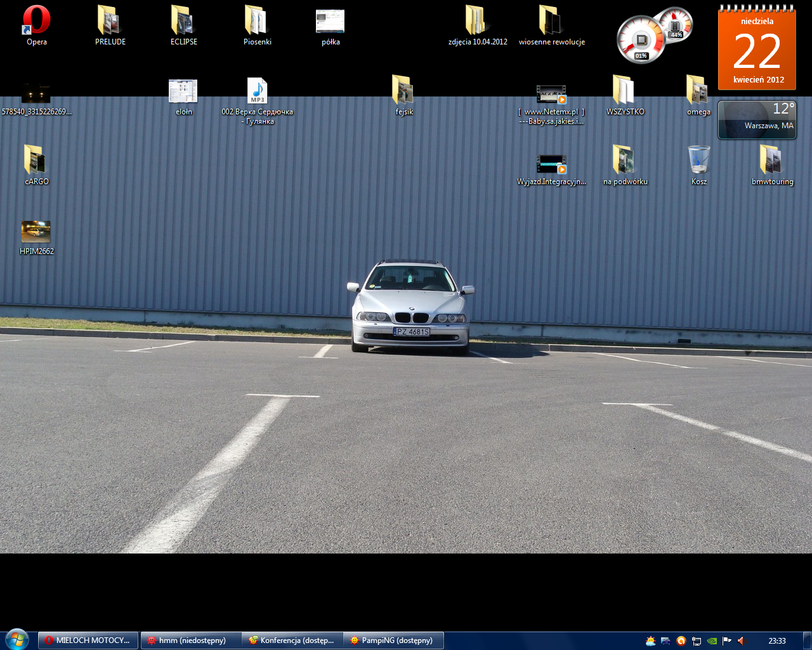
Task: Open the PRELUDE folder
Action: [110, 25]
